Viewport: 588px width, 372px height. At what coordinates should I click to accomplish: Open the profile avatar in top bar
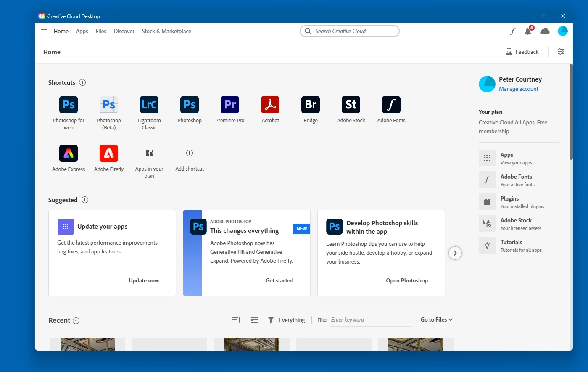click(x=563, y=31)
